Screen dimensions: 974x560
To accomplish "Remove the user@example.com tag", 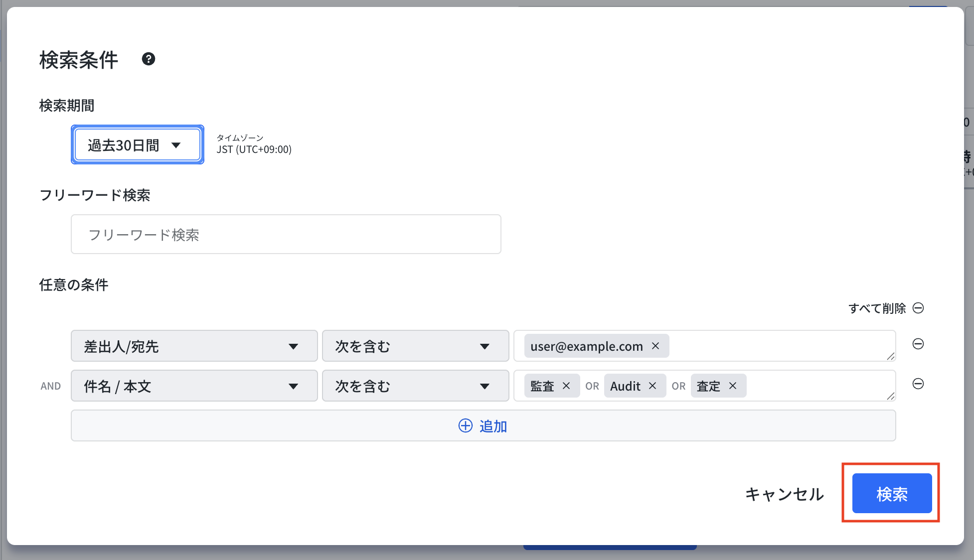I will [x=655, y=346].
